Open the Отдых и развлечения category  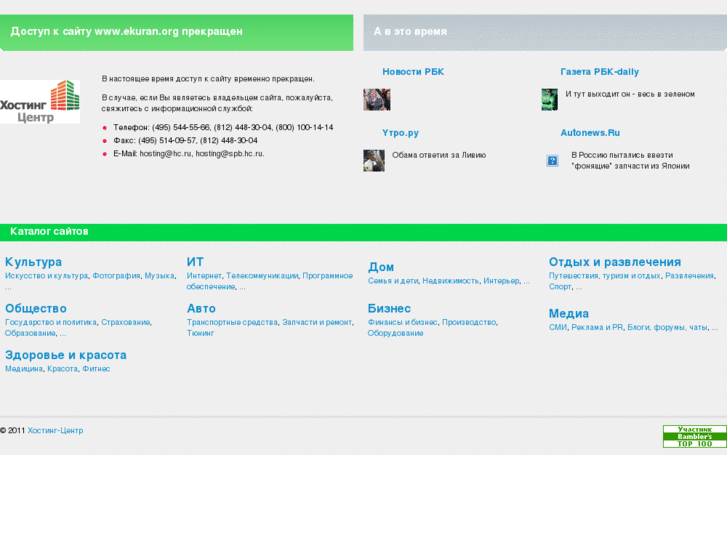pyautogui.click(x=615, y=262)
